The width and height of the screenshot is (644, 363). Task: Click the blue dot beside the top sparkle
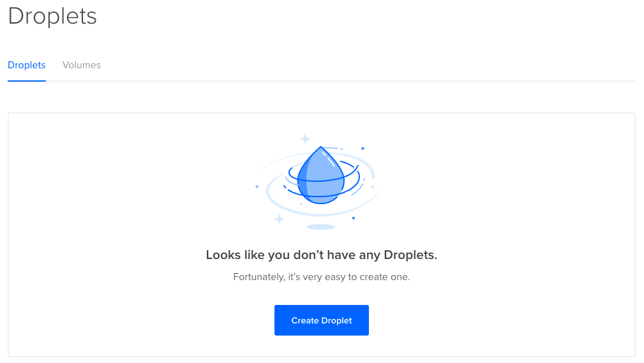pyautogui.click(x=363, y=148)
